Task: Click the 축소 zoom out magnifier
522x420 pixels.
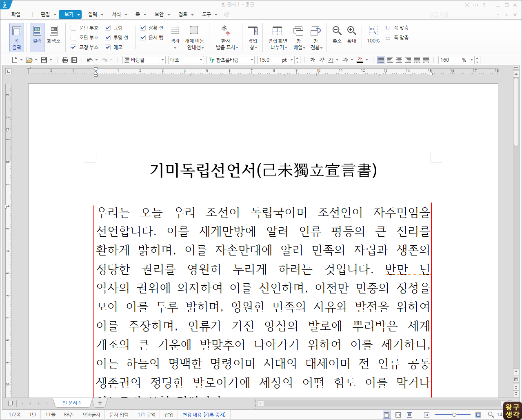Action: [x=337, y=31]
